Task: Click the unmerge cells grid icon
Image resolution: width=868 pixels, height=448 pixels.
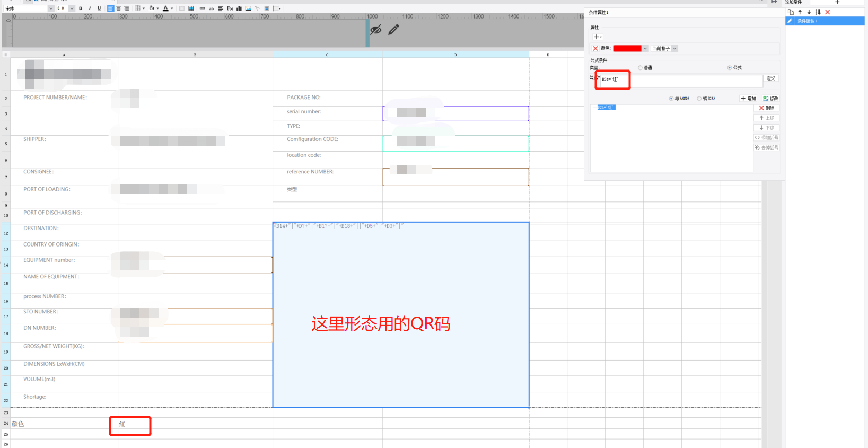Action: [x=191, y=8]
